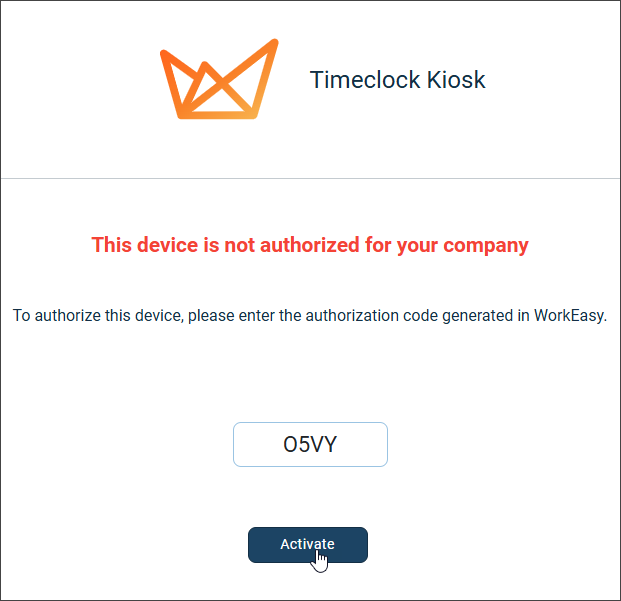The height and width of the screenshot is (601, 621).
Task: Activate the device using the bottom button
Action: click(x=308, y=544)
